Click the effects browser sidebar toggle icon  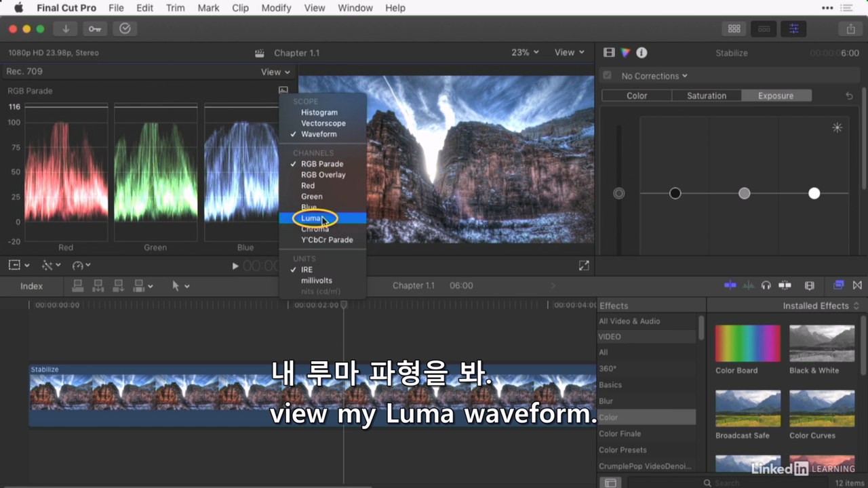611,483
